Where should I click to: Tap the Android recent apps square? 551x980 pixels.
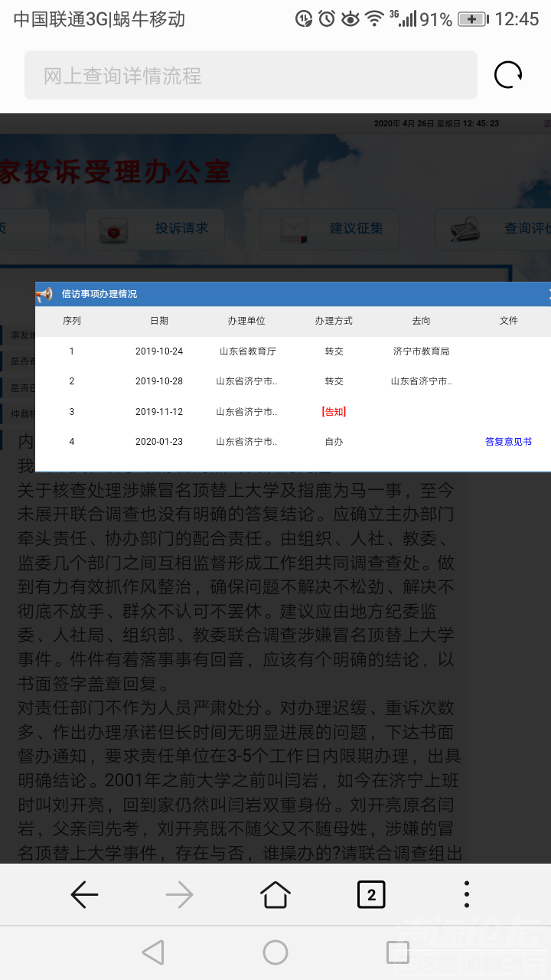398,952
